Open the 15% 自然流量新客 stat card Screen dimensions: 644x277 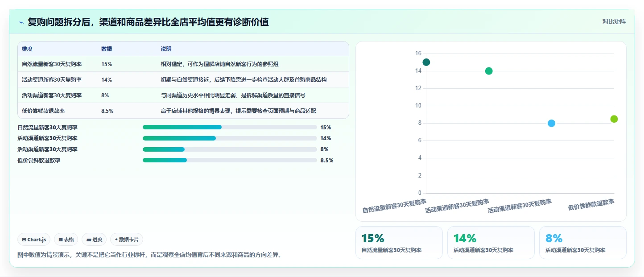399,243
